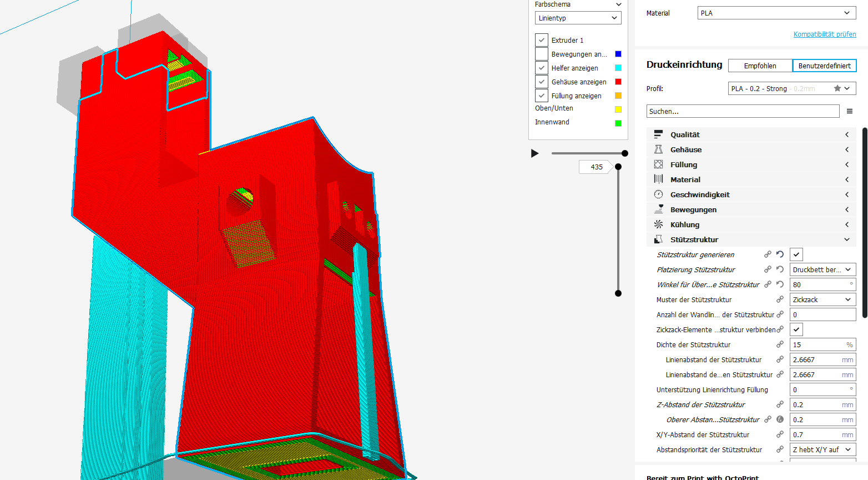
Task: Uncheck the Stützstruktur generieren checkbox
Action: click(x=796, y=254)
